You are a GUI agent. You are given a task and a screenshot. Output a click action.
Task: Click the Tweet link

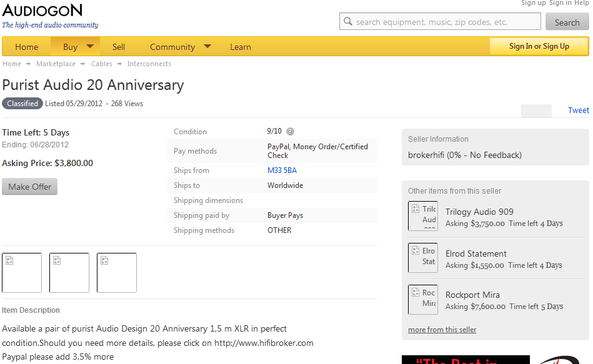[x=578, y=111]
